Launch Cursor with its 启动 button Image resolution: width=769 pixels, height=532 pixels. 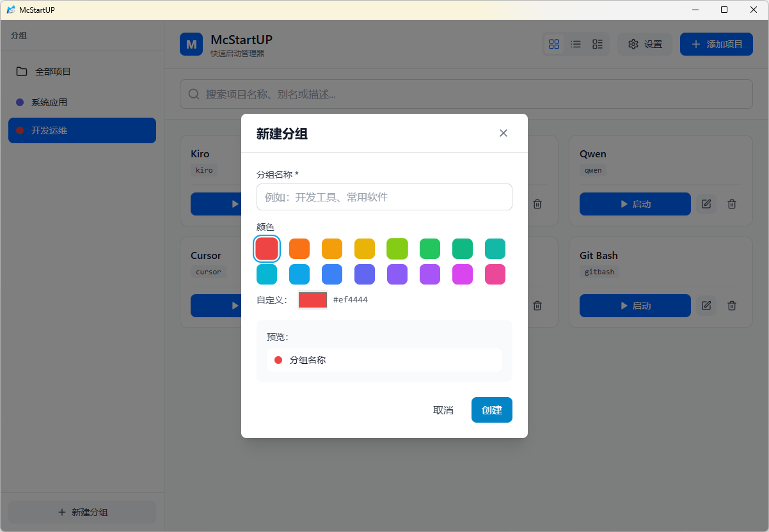point(216,306)
